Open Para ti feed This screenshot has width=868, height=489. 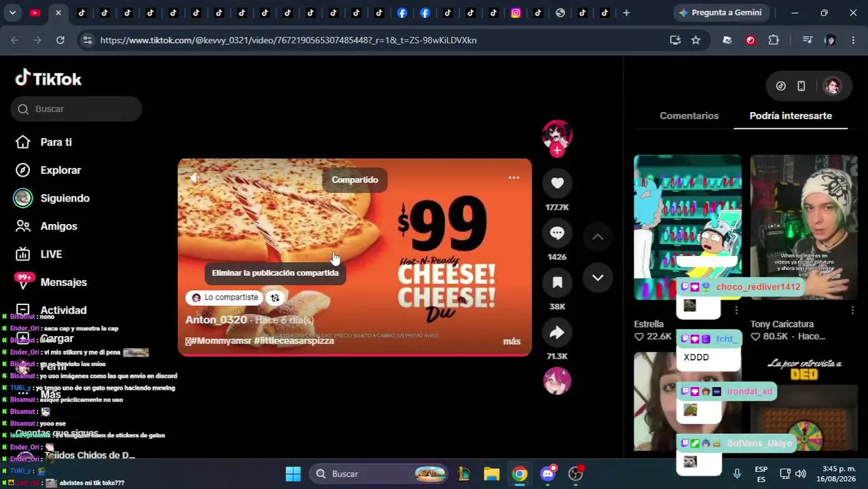pyautogui.click(x=56, y=142)
